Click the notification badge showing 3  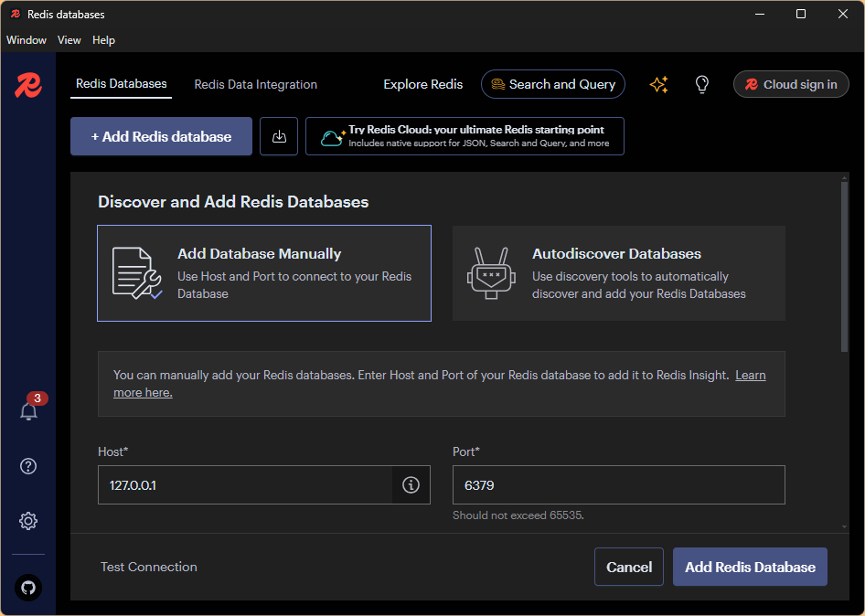[x=37, y=398]
